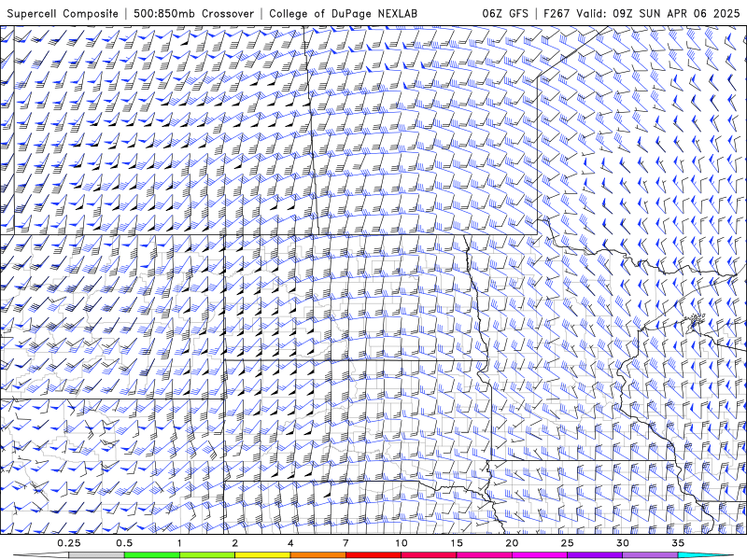Click the Supercell Composite title text

(63, 14)
